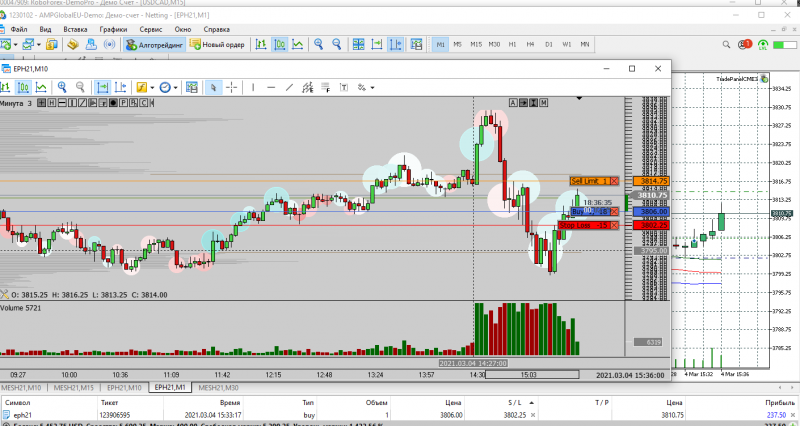The height and width of the screenshot is (426, 800).
Task: Toggle candlesticks in EPH21,M10 window toolbar
Action: point(23,88)
